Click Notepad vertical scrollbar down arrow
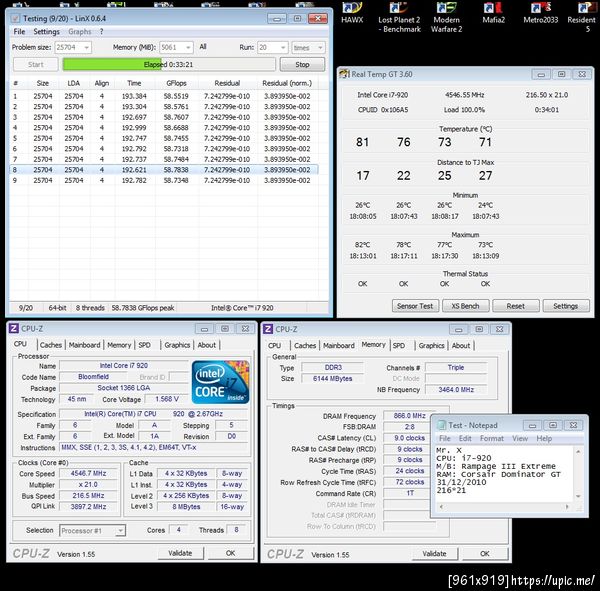The width and height of the screenshot is (600, 591). click(578, 496)
